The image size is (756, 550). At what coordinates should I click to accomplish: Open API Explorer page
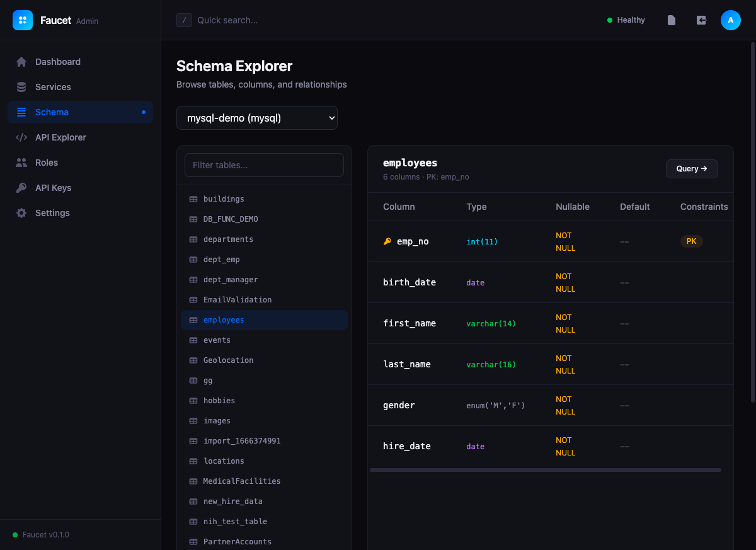81,137
